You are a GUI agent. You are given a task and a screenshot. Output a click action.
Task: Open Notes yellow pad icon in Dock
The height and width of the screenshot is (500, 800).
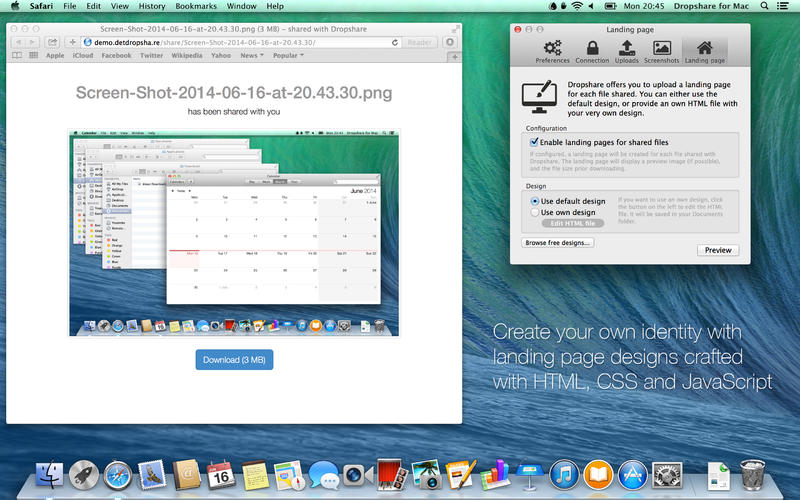[255, 475]
